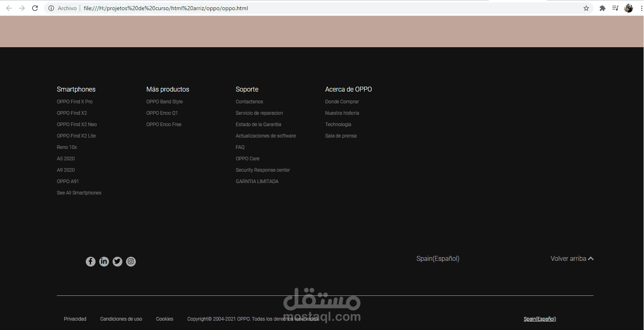
Task: Click the Volver arriba chevron
Action: (591, 259)
